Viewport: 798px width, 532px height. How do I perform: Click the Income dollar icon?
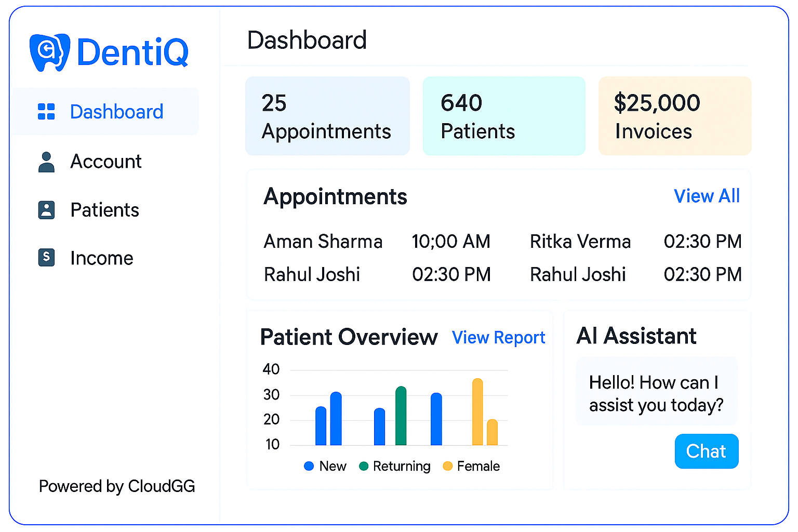pos(46,258)
